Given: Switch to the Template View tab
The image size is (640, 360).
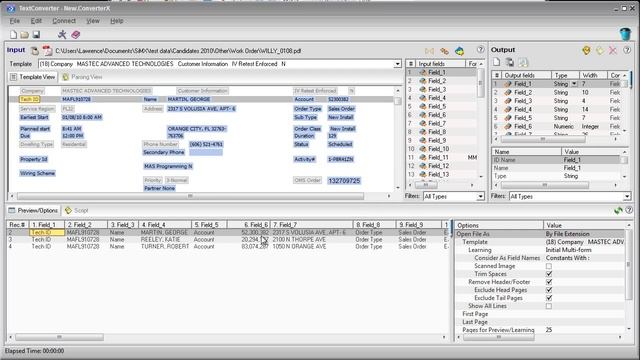Looking at the screenshot, I should click(x=33, y=77).
